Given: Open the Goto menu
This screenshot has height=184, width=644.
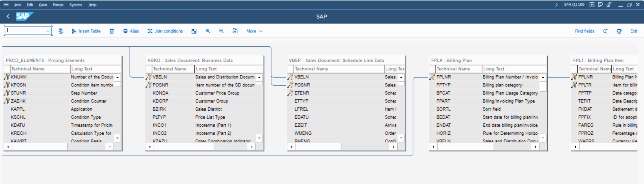Looking at the screenshot, I should pyautogui.click(x=43, y=5).
